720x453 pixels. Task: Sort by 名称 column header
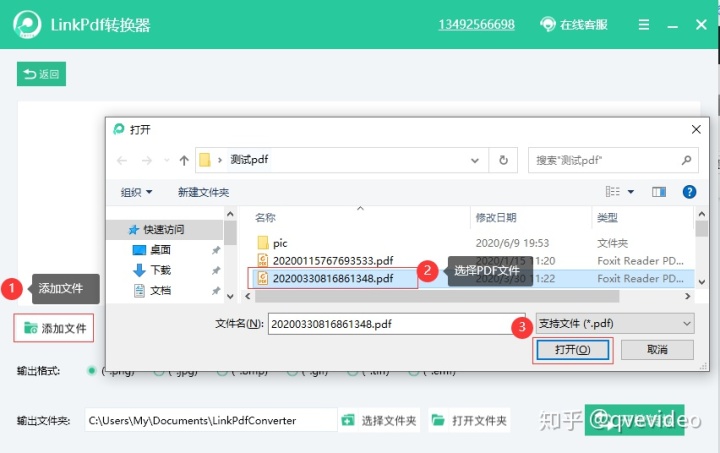[265, 217]
